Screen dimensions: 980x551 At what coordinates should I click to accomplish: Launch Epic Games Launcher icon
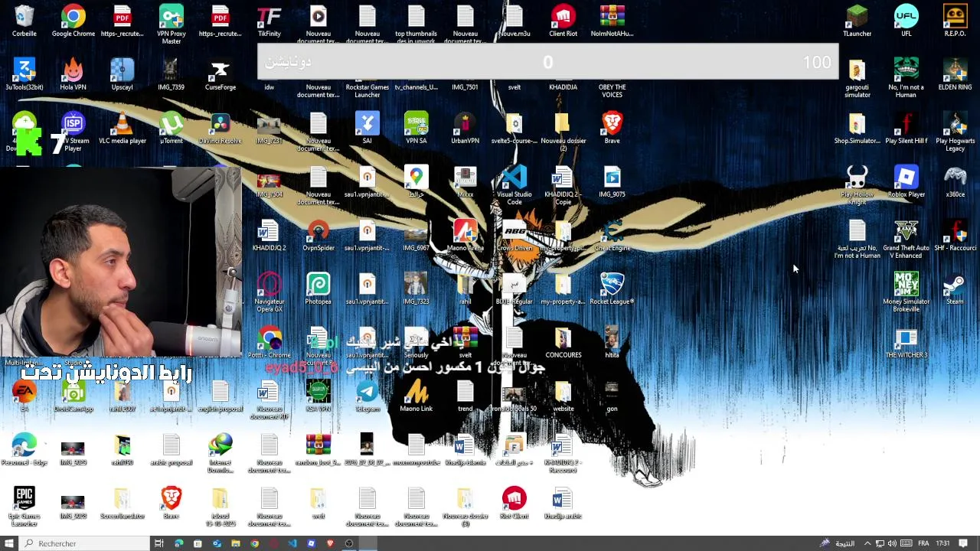pyautogui.click(x=24, y=507)
